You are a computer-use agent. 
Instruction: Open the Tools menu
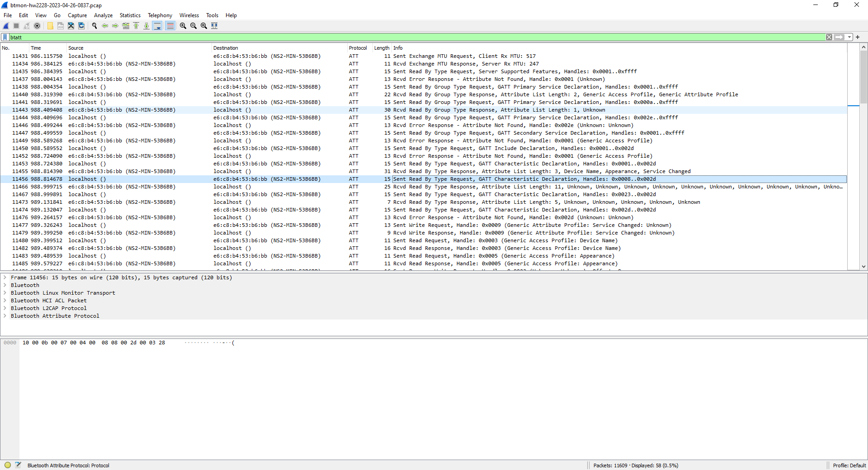212,15
